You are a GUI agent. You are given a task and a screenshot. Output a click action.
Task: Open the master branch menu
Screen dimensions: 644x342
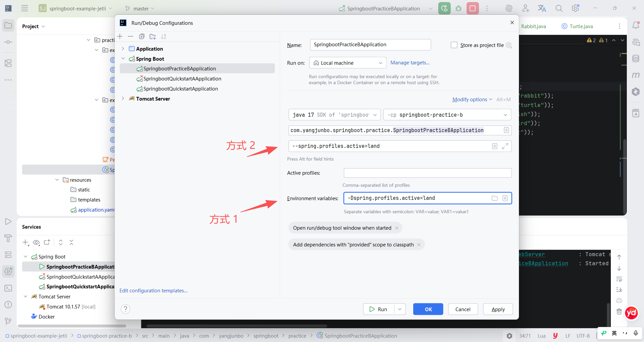[x=140, y=8]
